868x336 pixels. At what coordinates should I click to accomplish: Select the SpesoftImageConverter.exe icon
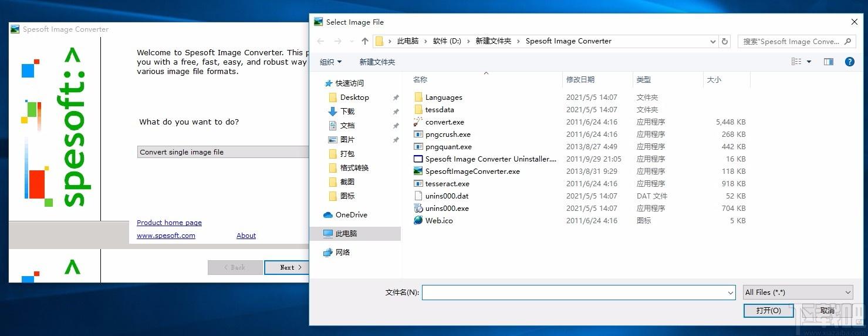[418, 172]
